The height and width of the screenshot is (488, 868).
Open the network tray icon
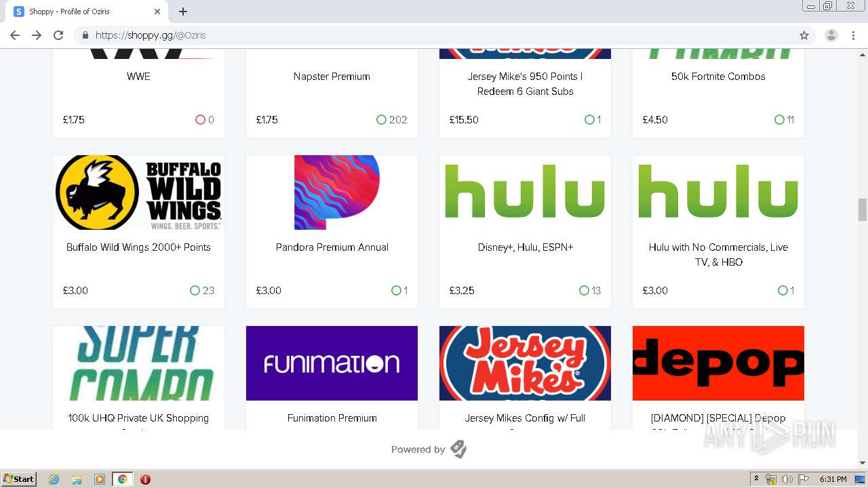coord(771,479)
